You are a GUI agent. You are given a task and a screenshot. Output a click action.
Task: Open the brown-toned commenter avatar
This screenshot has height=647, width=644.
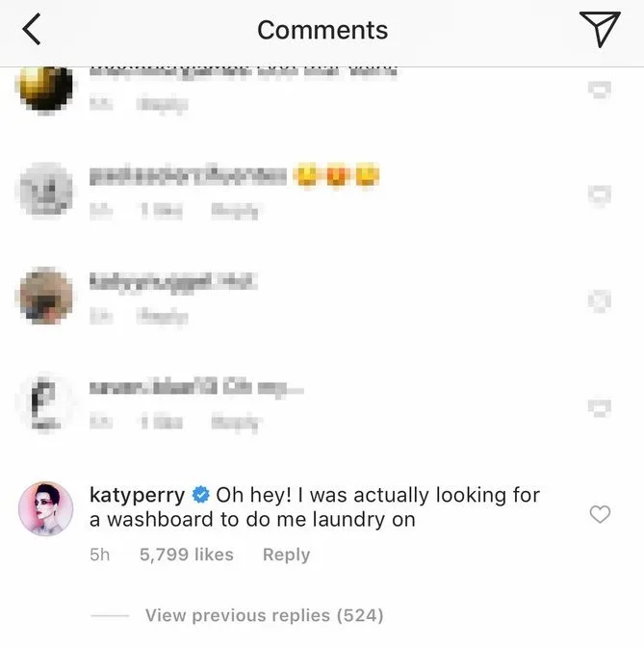coord(45,296)
